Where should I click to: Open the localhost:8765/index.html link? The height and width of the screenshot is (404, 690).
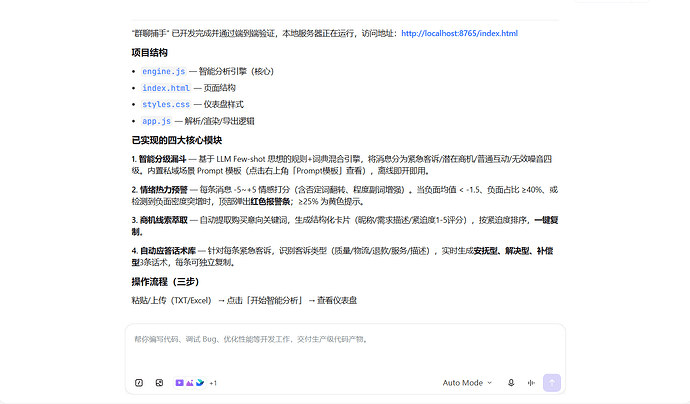[459, 33]
